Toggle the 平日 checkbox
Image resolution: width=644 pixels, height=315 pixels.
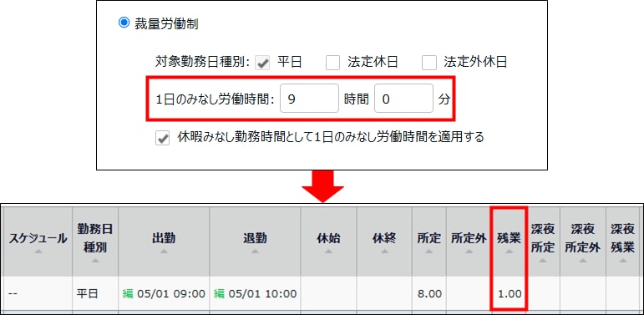pos(262,63)
